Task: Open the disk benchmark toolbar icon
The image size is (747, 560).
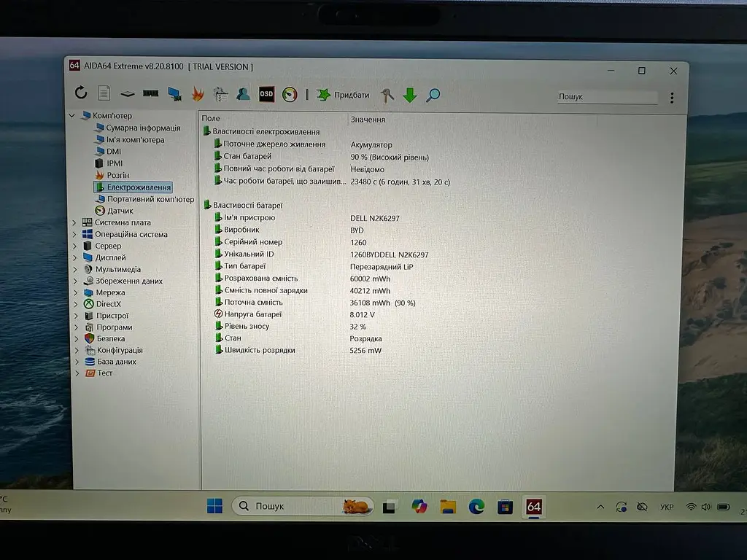Action: coord(127,94)
